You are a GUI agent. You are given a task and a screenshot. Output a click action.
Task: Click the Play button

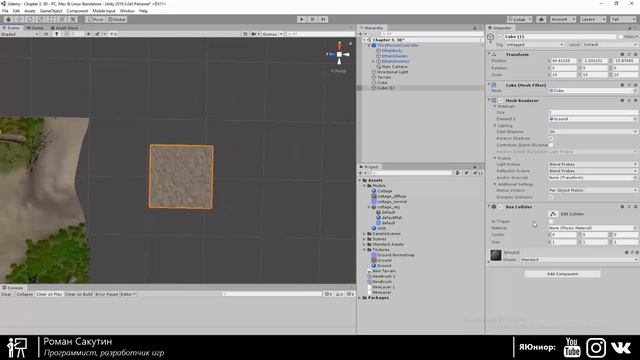302,19
